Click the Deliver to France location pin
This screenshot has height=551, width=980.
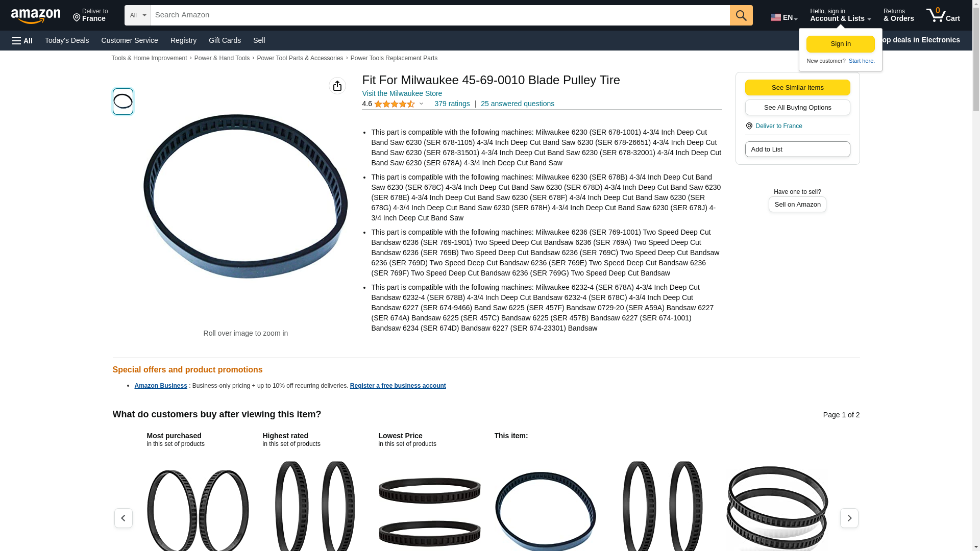tap(749, 126)
